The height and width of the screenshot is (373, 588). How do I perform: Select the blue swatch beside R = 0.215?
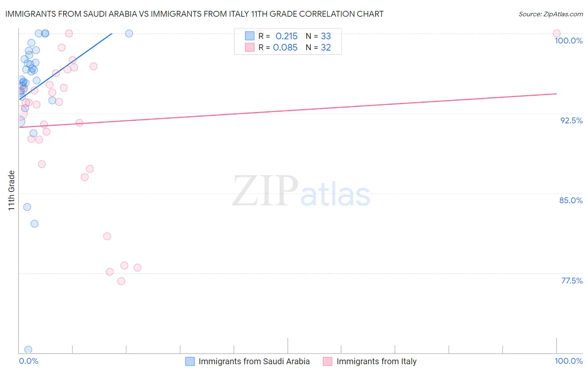point(250,36)
